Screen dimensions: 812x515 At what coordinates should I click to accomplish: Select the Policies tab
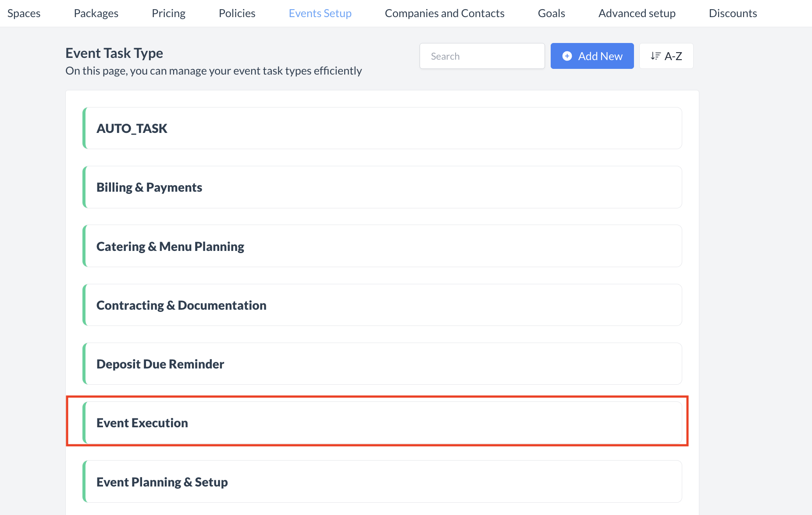(x=237, y=13)
